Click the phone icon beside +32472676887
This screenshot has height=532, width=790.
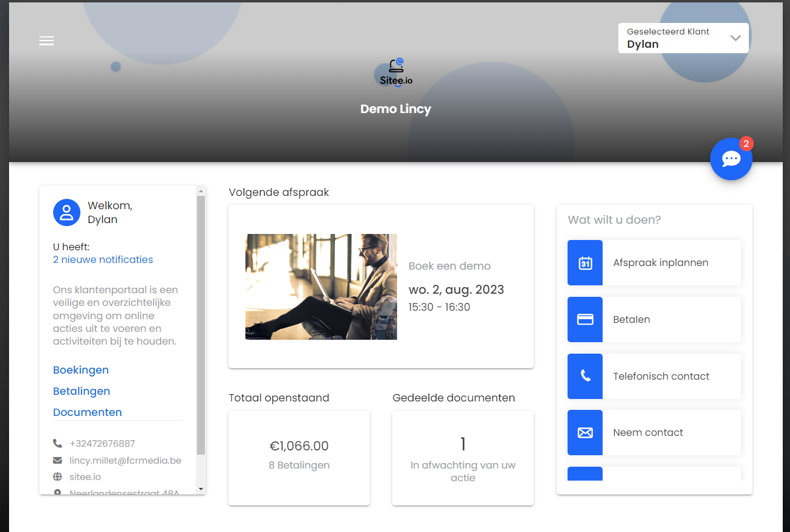(x=57, y=444)
